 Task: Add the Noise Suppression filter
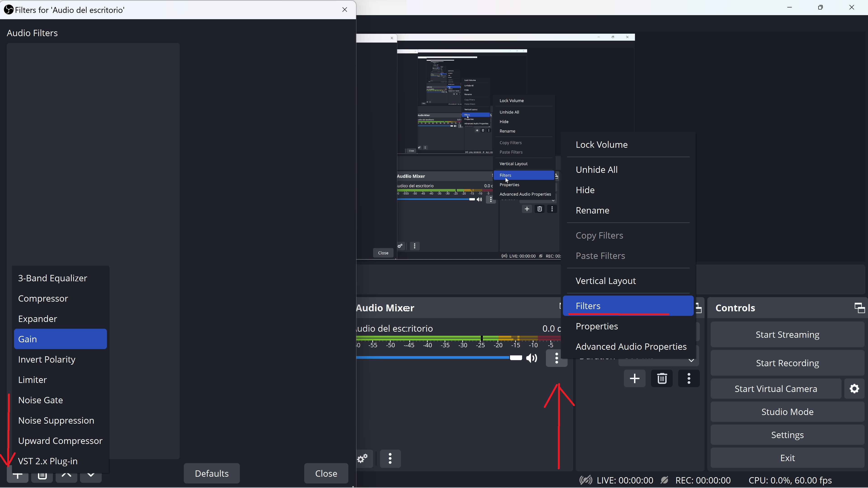coord(60,420)
